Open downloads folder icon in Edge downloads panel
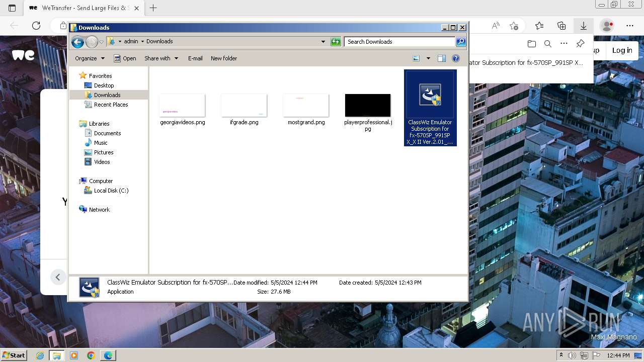 [x=532, y=44]
